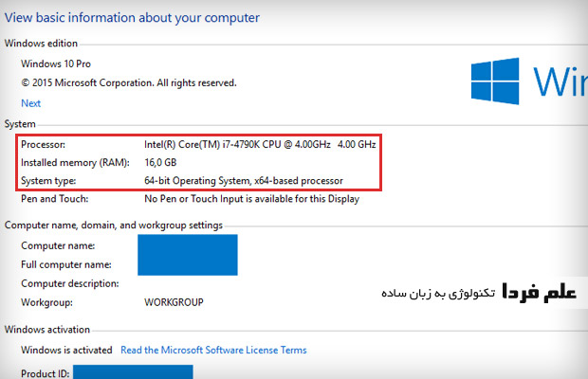The height and width of the screenshot is (379, 588).
Task: Click the "Computer description:" label
Action: click(70, 283)
